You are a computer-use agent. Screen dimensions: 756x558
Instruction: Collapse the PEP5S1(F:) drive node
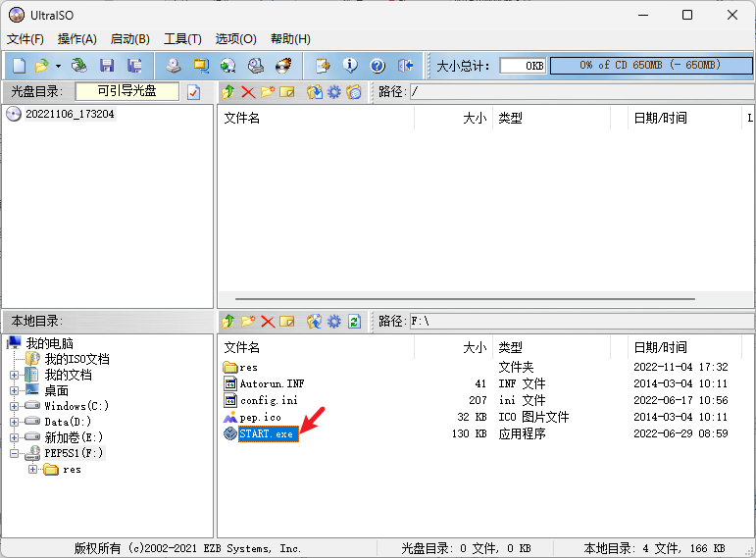pyautogui.click(x=14, y=453)
